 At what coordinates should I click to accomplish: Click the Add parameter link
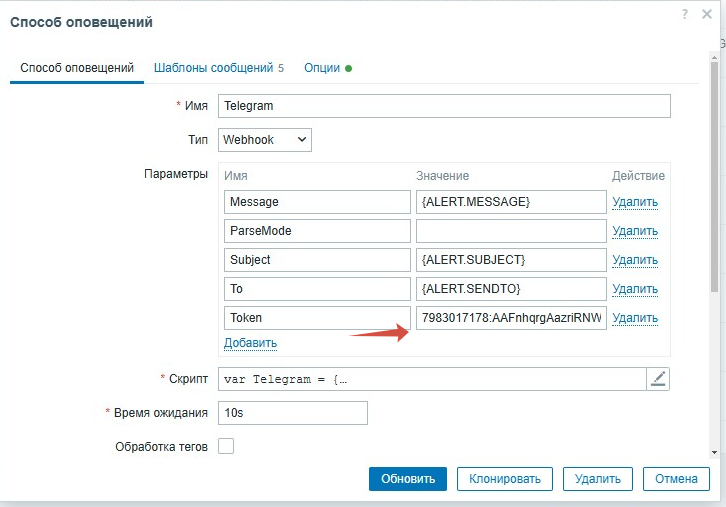click(250, 343)
